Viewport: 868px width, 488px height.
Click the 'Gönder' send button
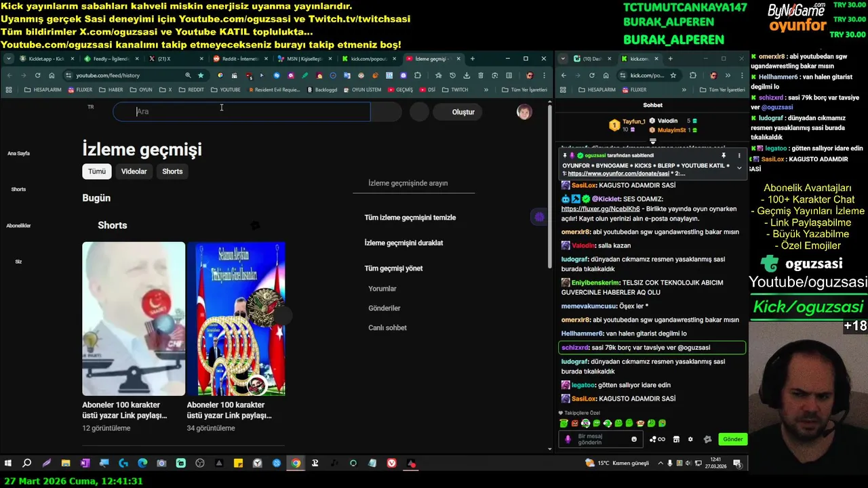tap(733, 439)
